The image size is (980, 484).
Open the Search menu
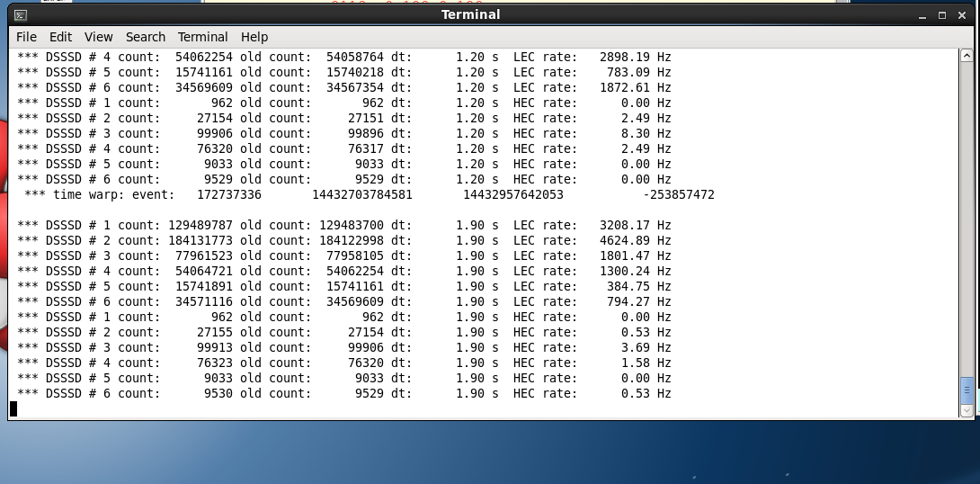coord(145,37)
